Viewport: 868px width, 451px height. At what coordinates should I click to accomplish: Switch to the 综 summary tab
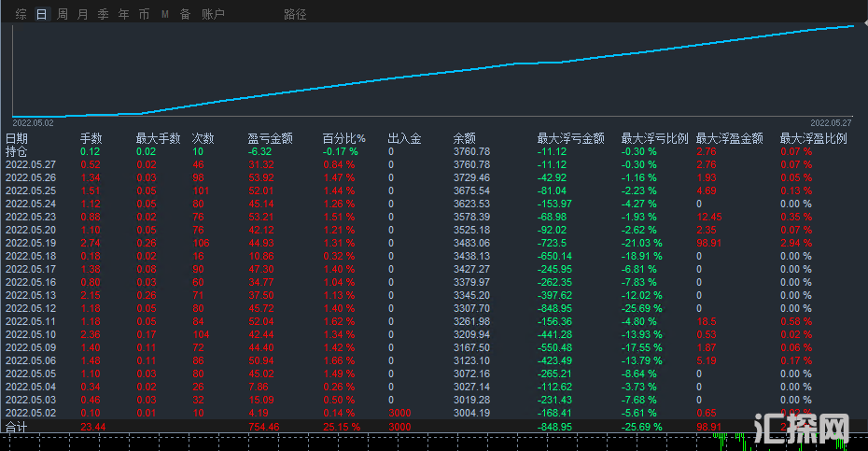pos(21,14)
